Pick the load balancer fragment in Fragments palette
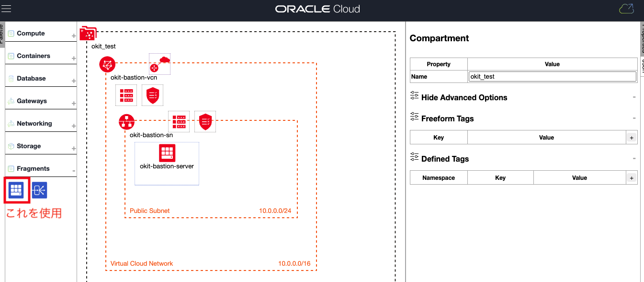The image size is (644, 282). click(39, 190)
